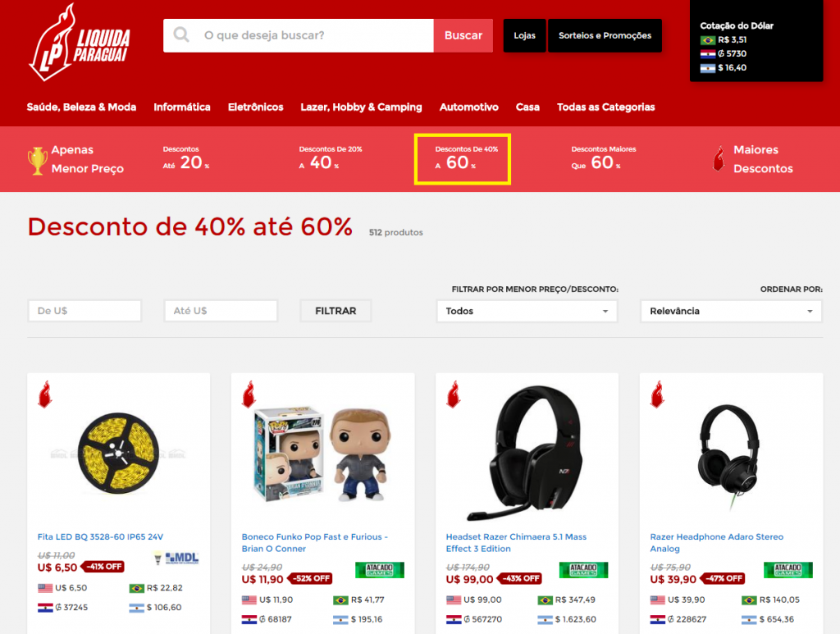Viewport: 840px width, 634px height.
Task: Open Headset Razer Chimaera product image
Action: pos(527,453)
